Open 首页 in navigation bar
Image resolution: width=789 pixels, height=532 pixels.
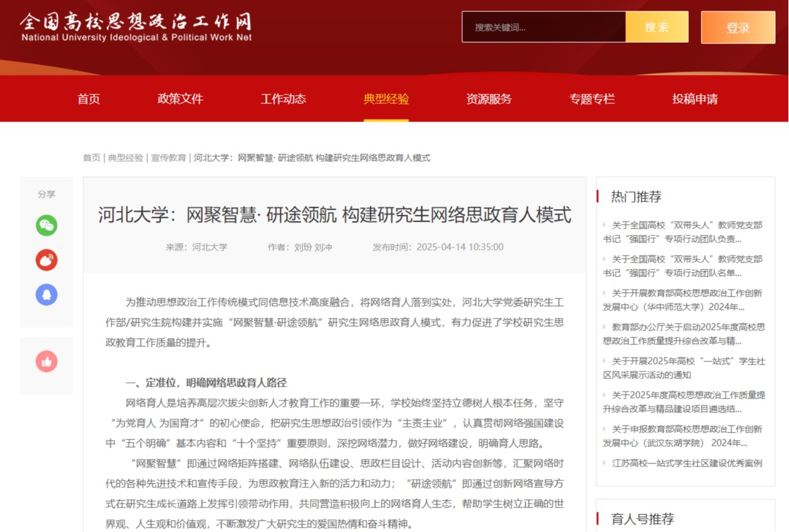click(x=89, y=99)
